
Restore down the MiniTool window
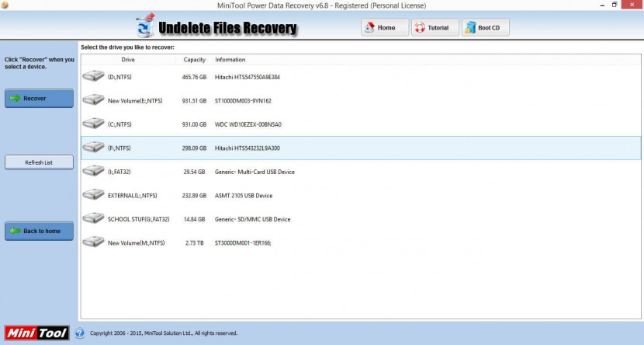coord(615,5)
